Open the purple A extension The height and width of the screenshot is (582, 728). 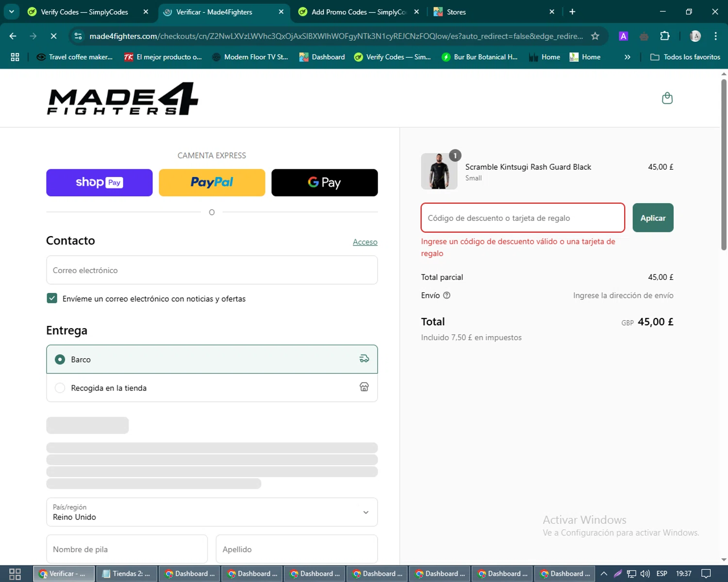coord(624,36)
